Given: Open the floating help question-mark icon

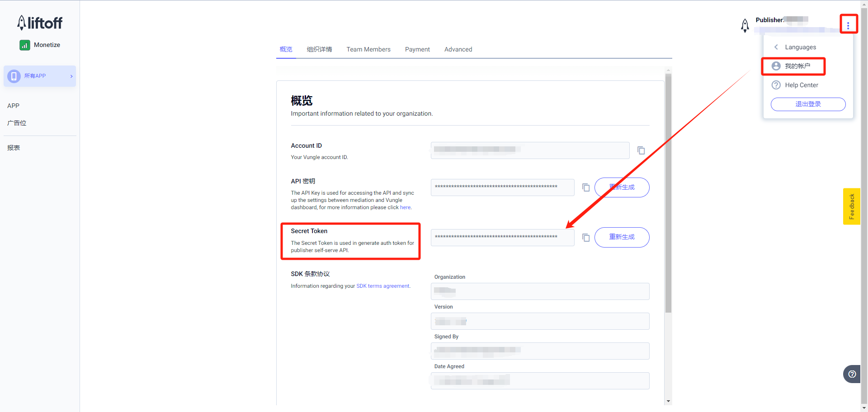Looking at the screenshot, I should 852,374.
